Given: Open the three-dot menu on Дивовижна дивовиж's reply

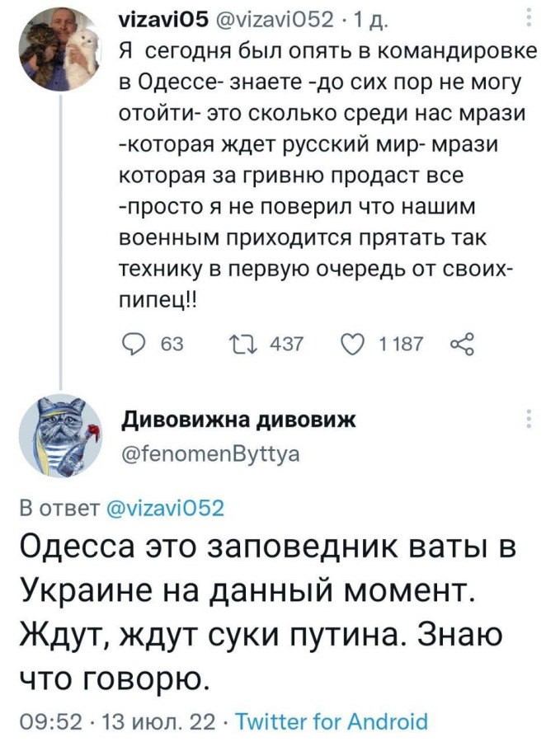Looking at the screenshot, I should coord(529,418).
